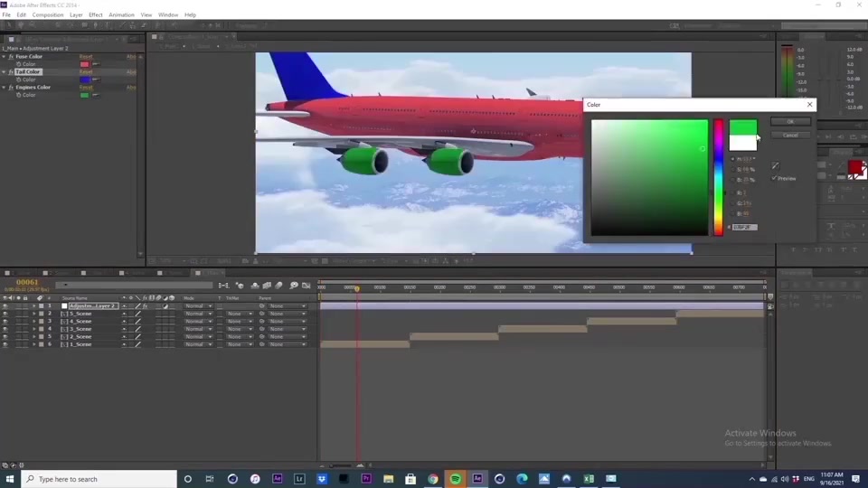Click the Brainstorm icon in timeline

[293, 286]
